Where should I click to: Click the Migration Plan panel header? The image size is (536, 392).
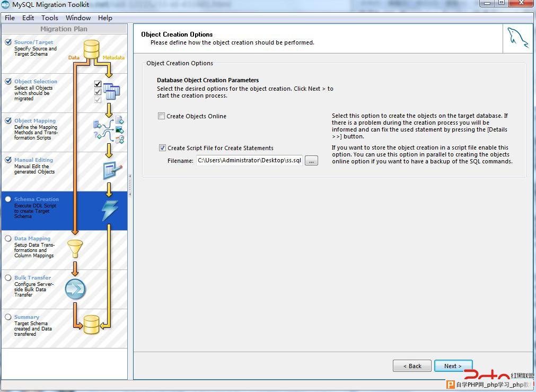coord(64,29)
